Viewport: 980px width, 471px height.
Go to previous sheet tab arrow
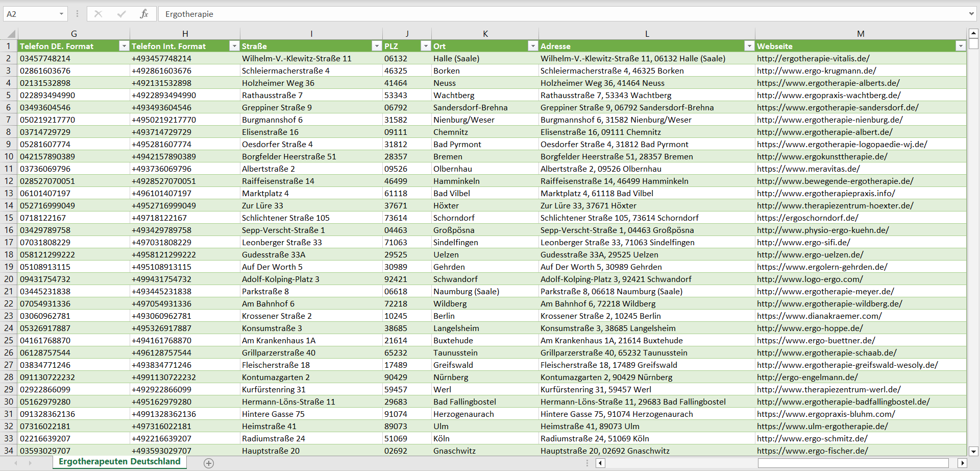(16, 463)
